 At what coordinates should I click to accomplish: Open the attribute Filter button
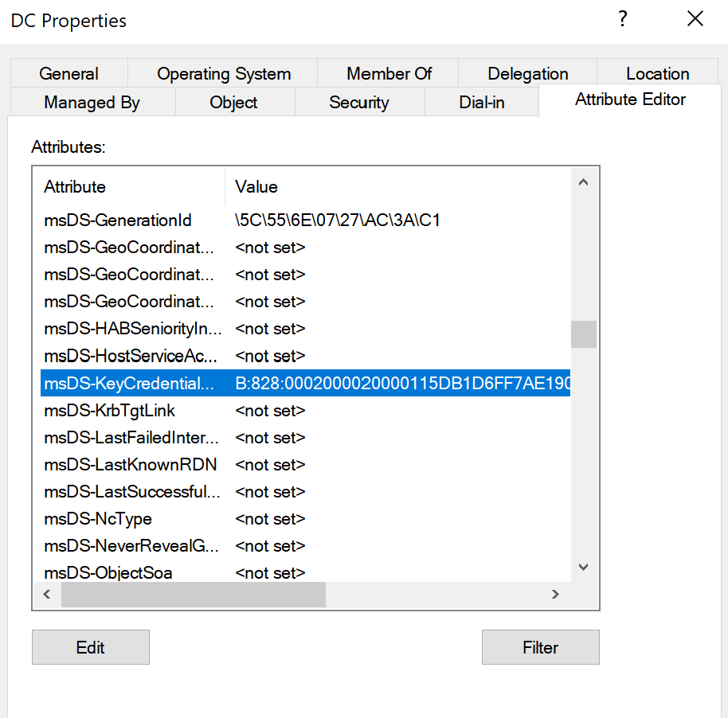tap(540, 647)
